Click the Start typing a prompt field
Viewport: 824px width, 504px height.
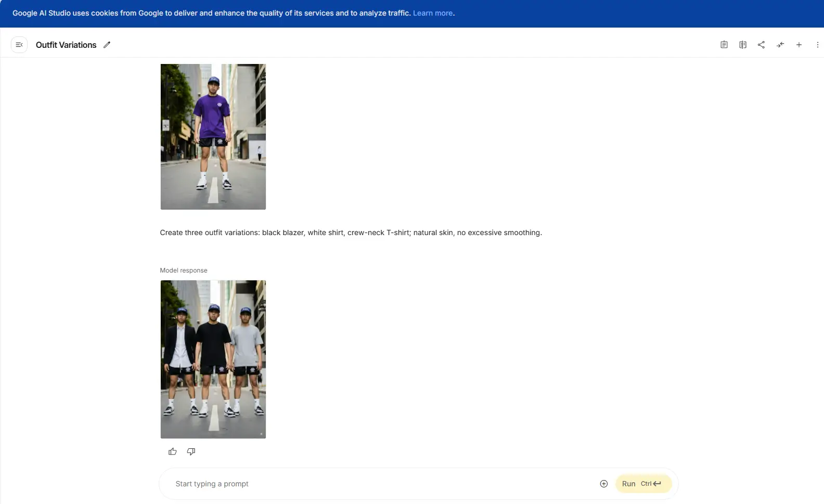tap(382, 484)
